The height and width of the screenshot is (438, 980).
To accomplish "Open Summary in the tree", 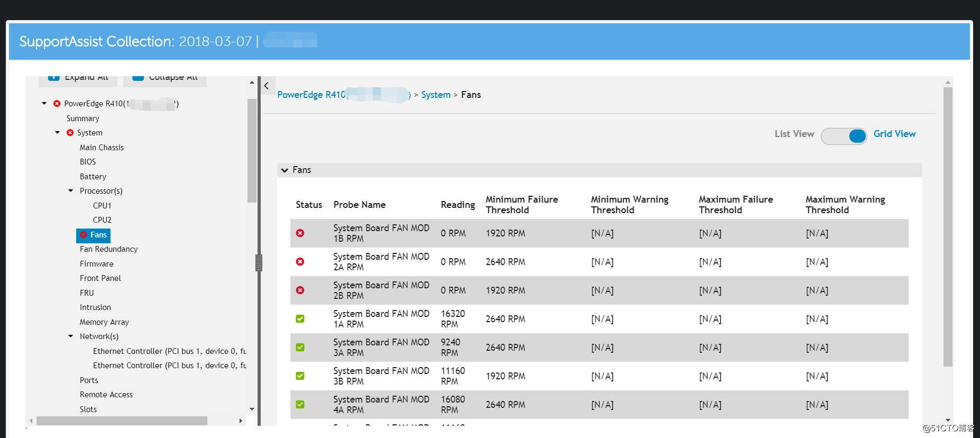I will tap(83, 118).
